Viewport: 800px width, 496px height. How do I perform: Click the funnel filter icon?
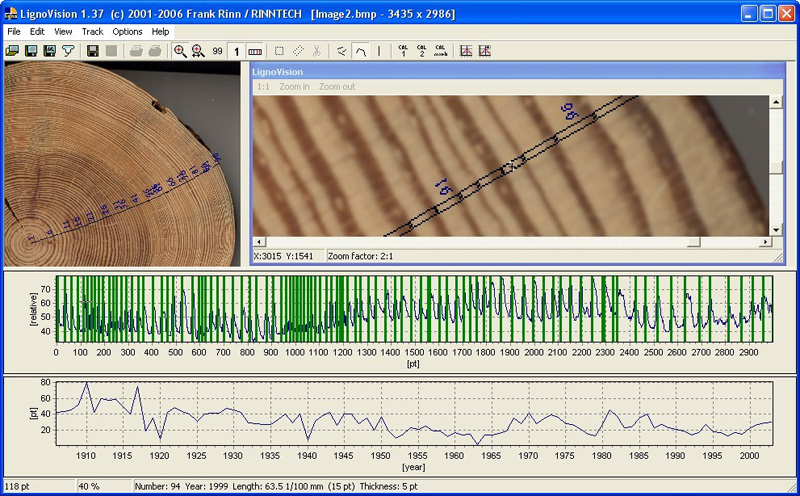[x=68, y=51]
